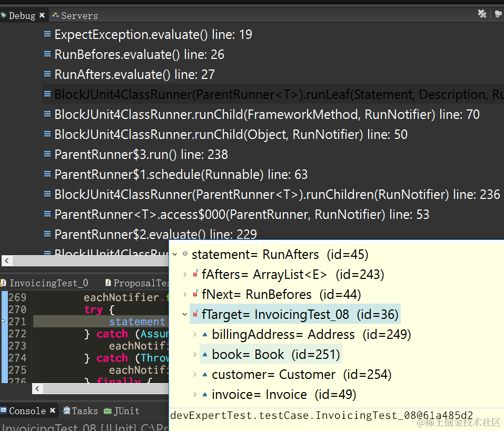504x431 pixels.
Task: Click stack frame icon beside runLeaf row
Action: point(47,94)
